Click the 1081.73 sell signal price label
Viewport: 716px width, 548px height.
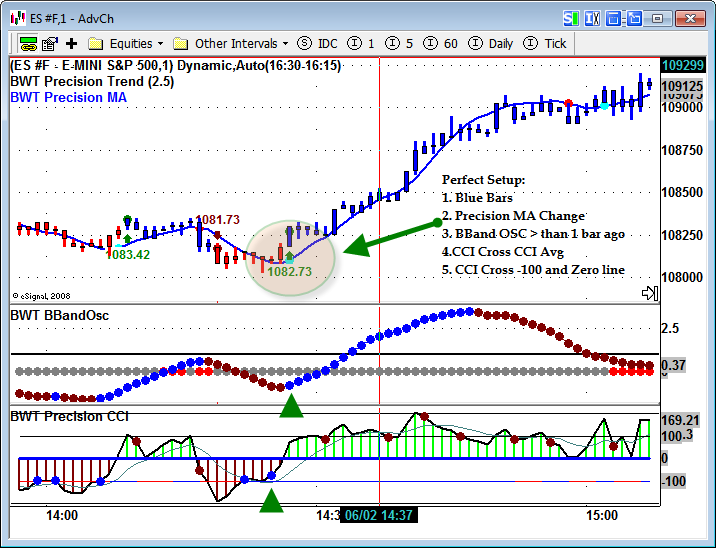[x=217, y=220]
